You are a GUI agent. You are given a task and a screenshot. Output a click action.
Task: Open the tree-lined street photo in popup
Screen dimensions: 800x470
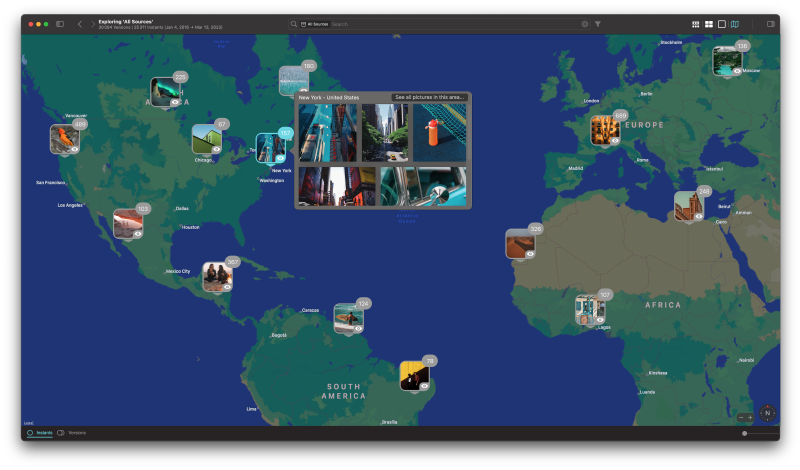click(x=385, y=133)
